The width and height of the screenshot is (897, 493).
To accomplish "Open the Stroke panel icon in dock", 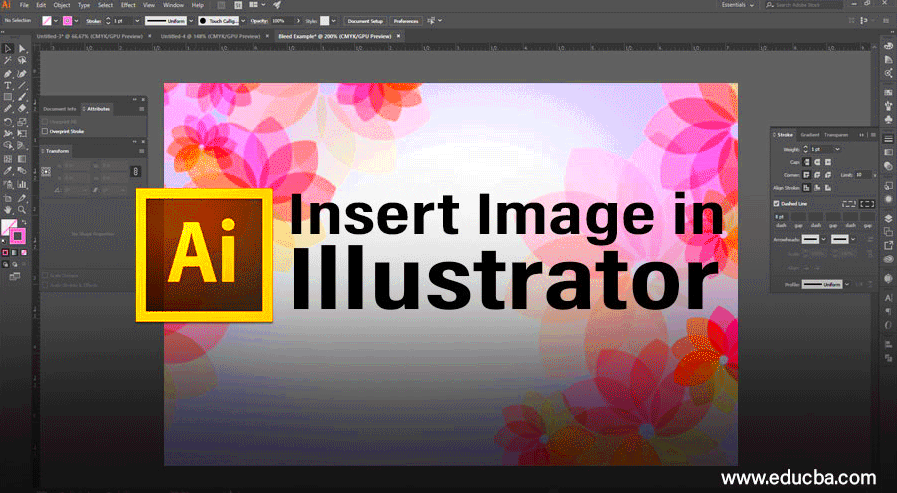I will click(888, 138).
